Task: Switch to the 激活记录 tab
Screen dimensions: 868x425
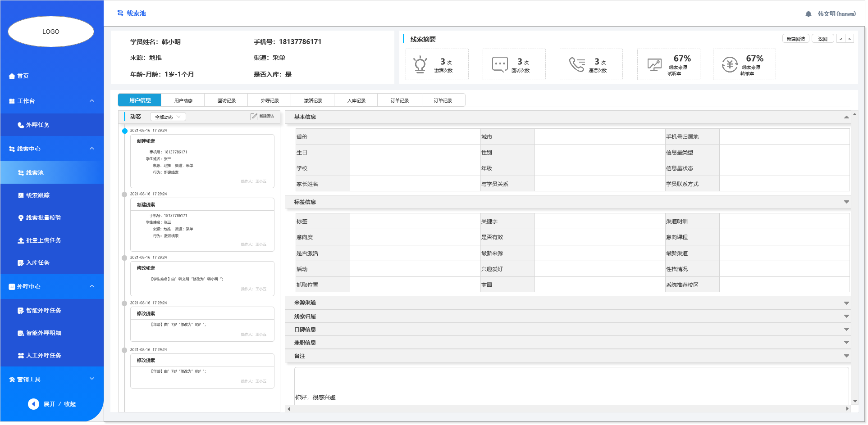Action: click(x=313, y=100)
